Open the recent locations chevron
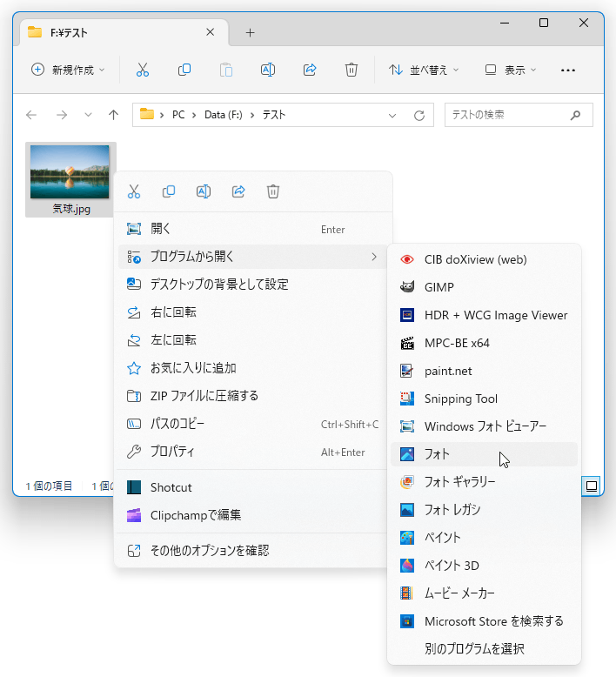Image resolution: width=616 pixels, height=677 pixels. pos(88,115)
